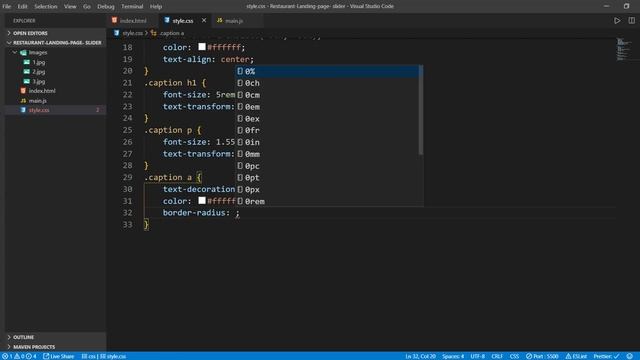Open the Selection menu

(x=46, y=7)
